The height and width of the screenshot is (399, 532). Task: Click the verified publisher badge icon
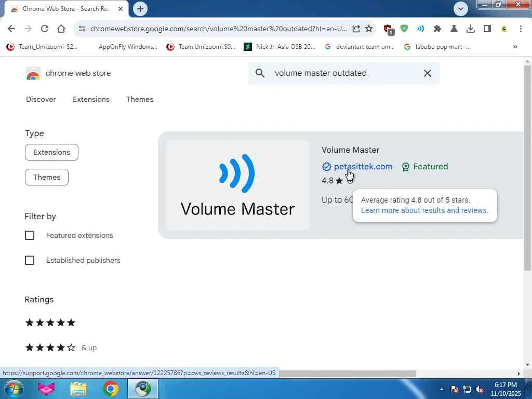point(326,167)
